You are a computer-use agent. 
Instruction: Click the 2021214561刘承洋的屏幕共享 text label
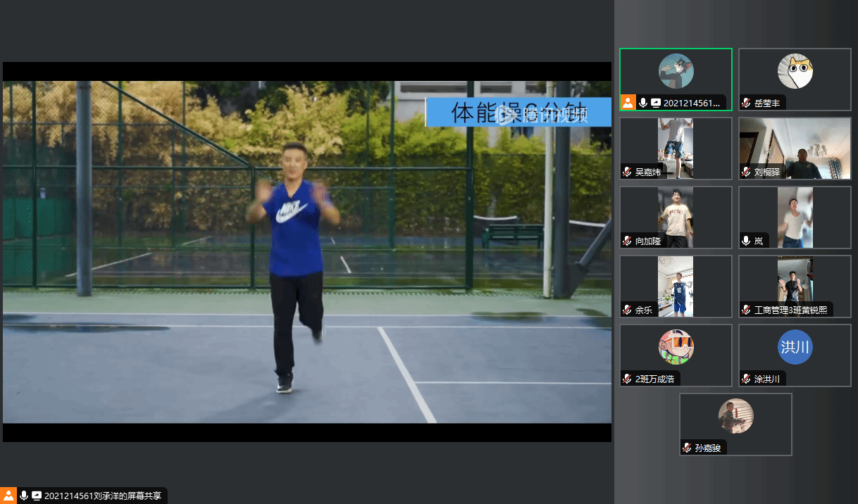(x=103, y=496)
